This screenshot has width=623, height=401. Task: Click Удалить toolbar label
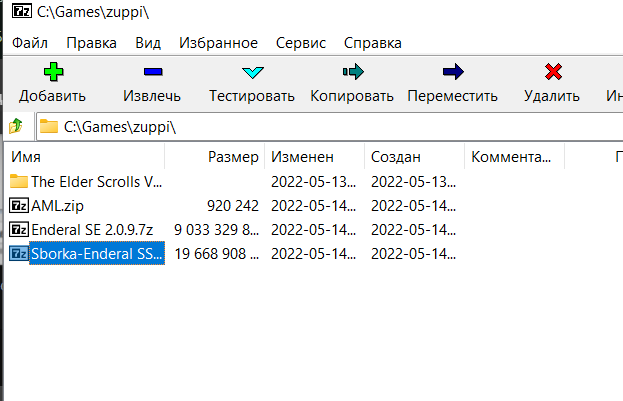pyautogui.click(x=552, y=96)
